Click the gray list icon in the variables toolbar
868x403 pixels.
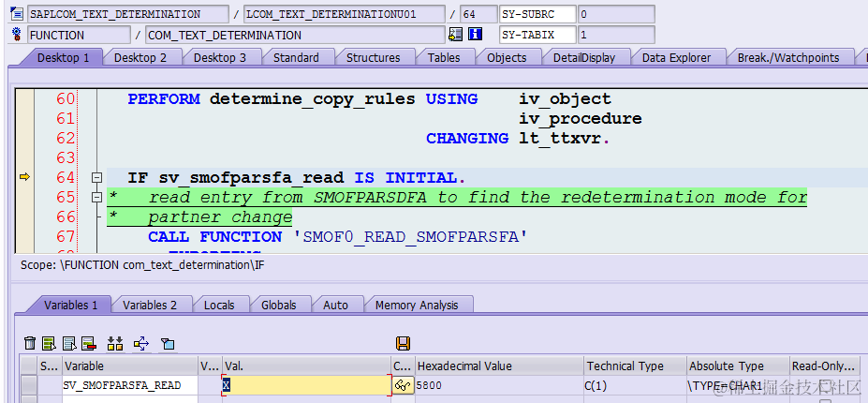[x=69, y=344]
